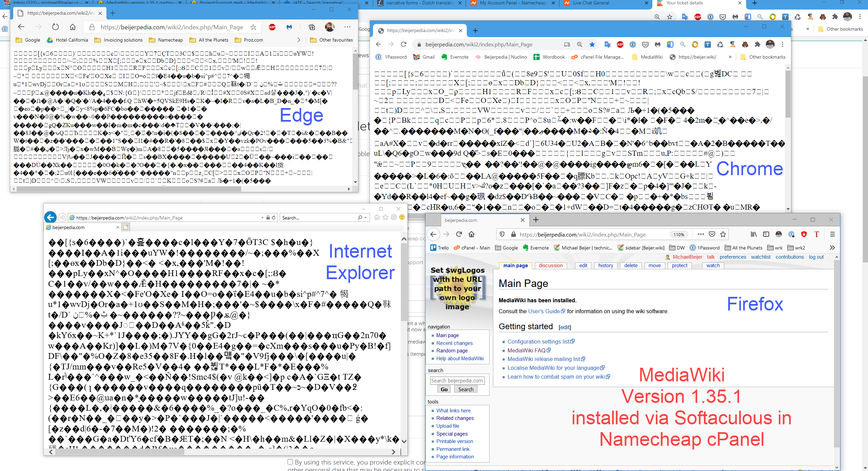Toggle Chrome bookmark star for this page
The width and height of the screenshot is (868, 471).
[592, 44]
